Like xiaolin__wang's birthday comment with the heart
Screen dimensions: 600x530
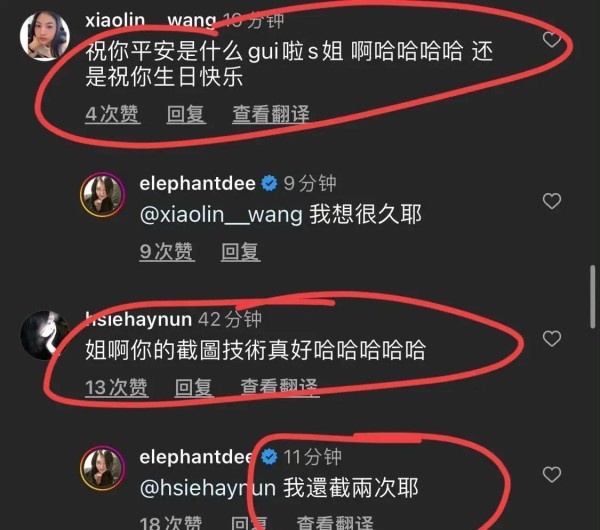(x=551, y=39)
